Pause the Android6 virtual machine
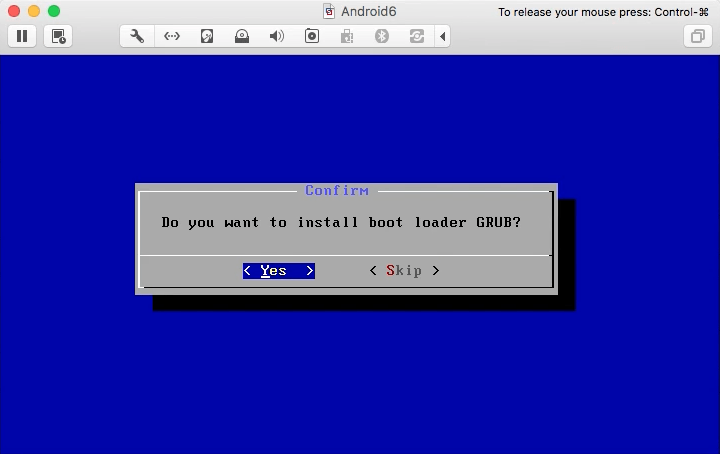The width and height of the screenshot is (720, 454). [x=22, y=36]
